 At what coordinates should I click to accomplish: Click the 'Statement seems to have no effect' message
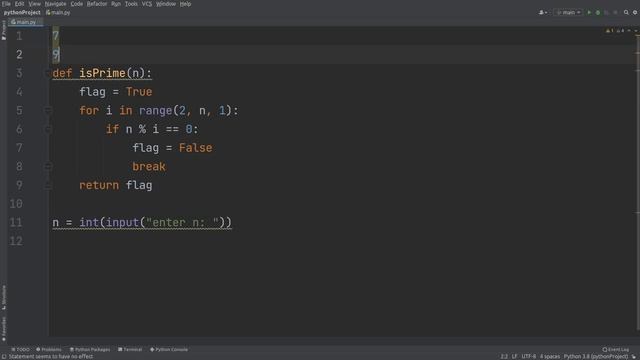pyautogui.click(x=51, y=357)
